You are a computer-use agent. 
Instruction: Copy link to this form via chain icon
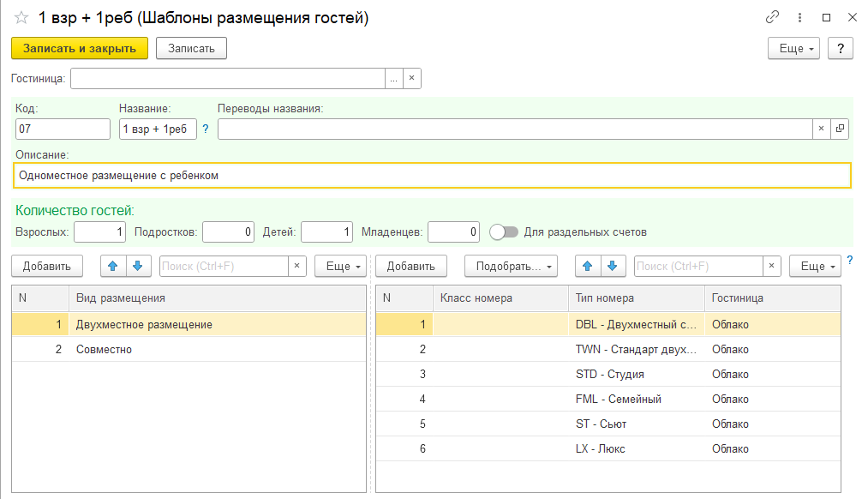tap(772, 17)
